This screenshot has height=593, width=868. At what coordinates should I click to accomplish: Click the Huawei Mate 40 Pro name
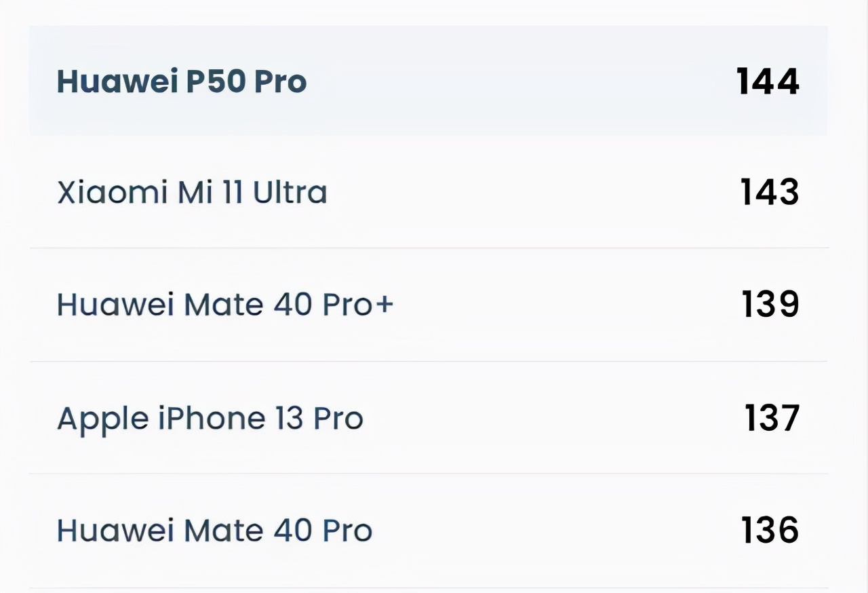point(214,530)
